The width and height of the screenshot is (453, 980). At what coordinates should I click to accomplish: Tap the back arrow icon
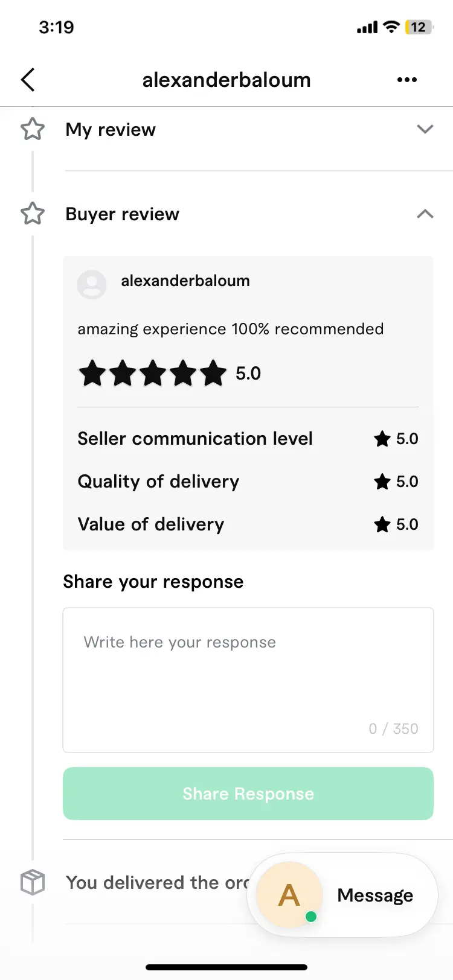point(28,80)
